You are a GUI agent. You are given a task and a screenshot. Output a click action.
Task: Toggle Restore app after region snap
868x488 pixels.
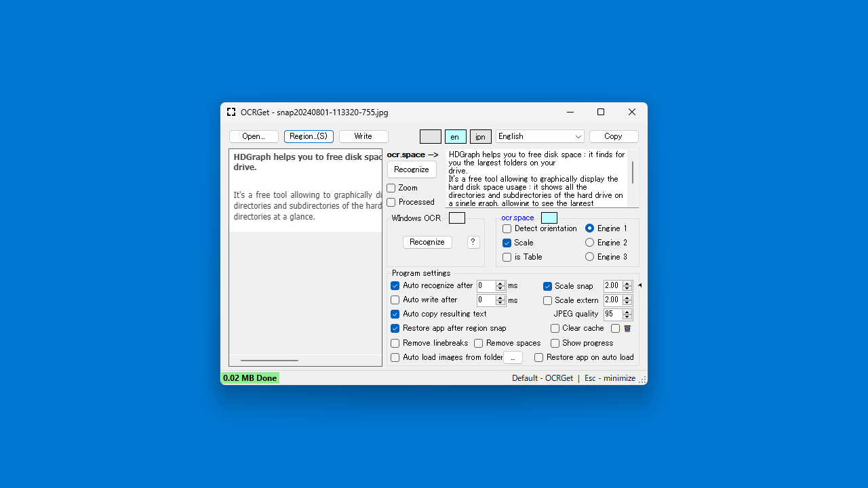[x=395, y=328]
